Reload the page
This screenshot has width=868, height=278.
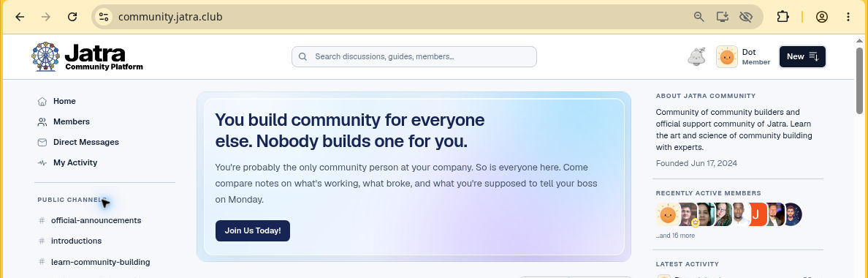[x=72, y=17]
